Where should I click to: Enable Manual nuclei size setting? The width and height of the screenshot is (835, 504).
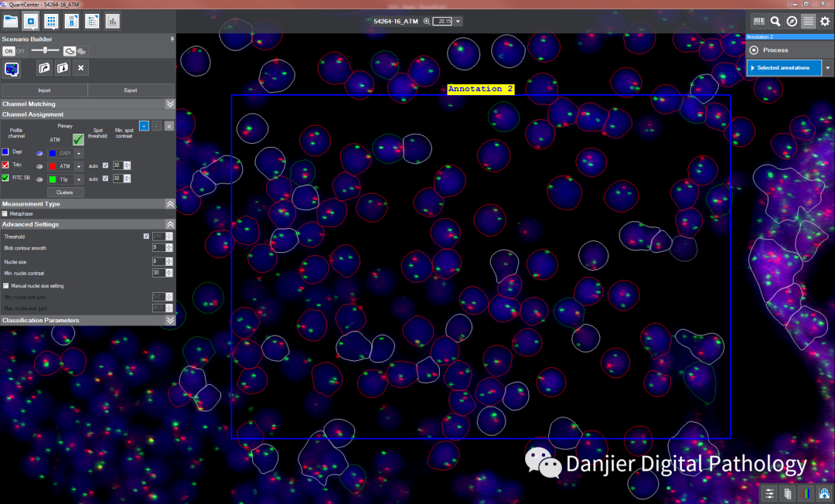click(x=6, y=286)
